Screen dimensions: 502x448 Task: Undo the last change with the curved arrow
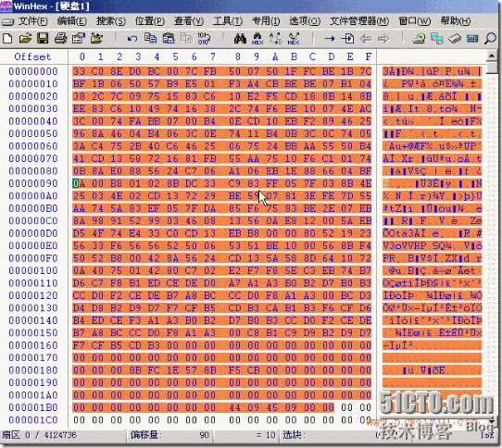[132, 38]
